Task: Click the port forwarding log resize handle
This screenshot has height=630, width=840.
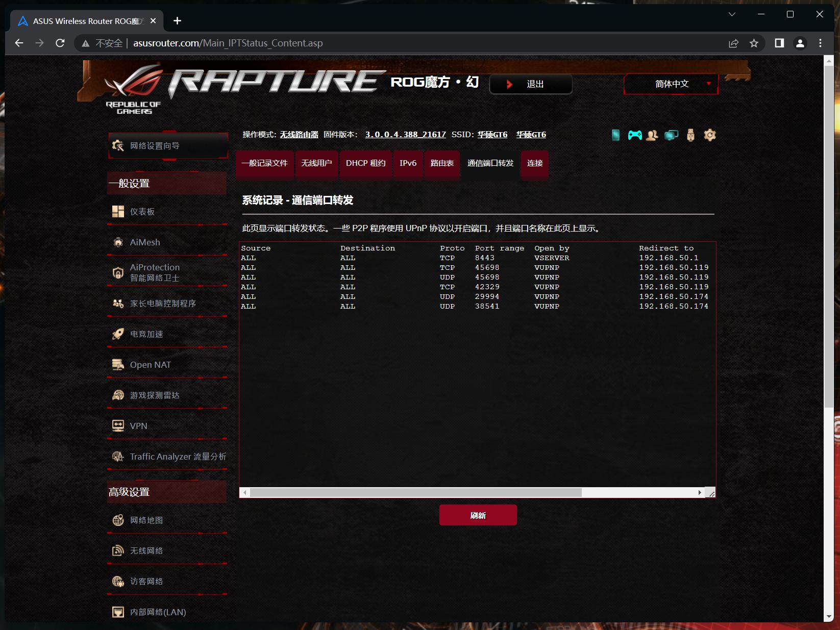Action: tap(710, 492)
